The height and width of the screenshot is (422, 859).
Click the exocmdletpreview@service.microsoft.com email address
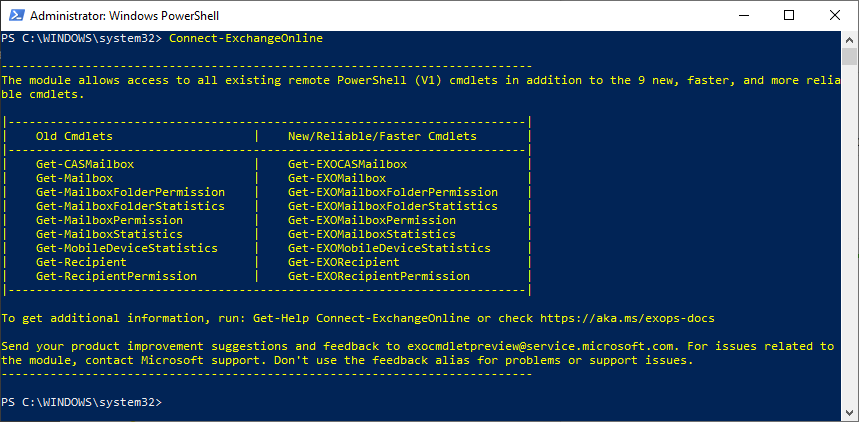[x=543, y=346]
